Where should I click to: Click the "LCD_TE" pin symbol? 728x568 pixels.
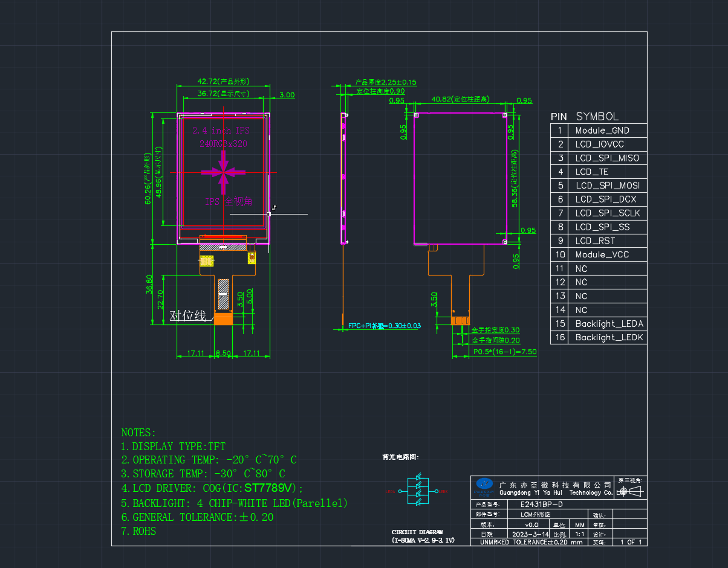coord(591,172)
